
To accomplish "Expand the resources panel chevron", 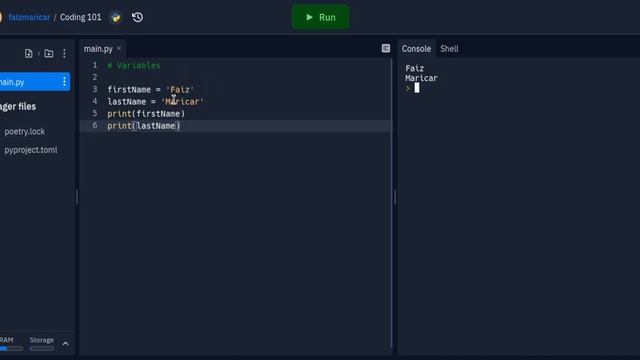I will point(65,344).
